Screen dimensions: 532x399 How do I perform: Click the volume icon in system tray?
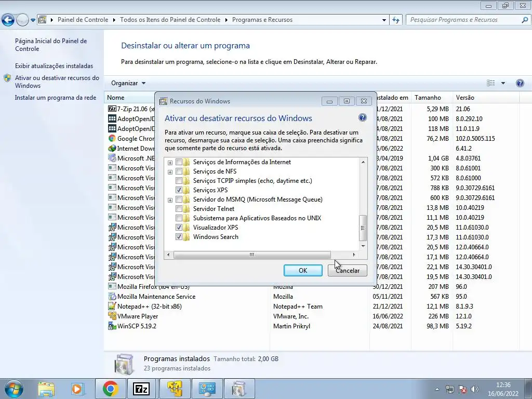point(475,389)
